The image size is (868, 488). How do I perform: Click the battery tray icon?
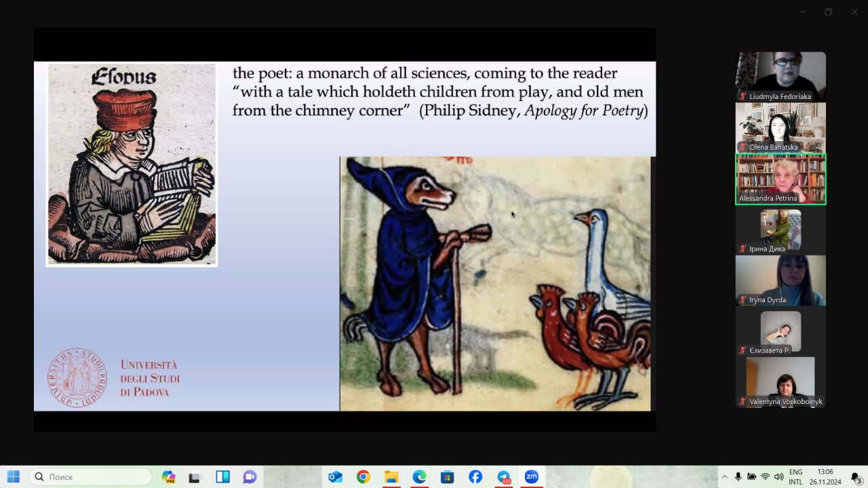751,477
